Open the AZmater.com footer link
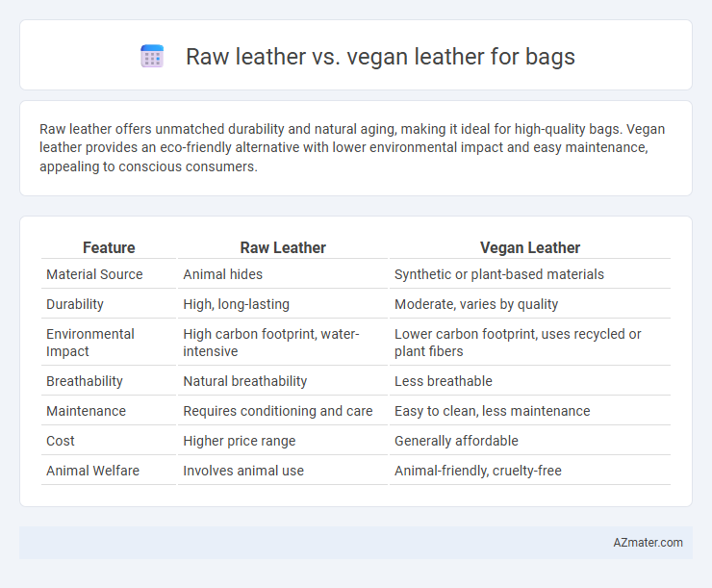This screenshot has width=712, height=588. [648, 543]
